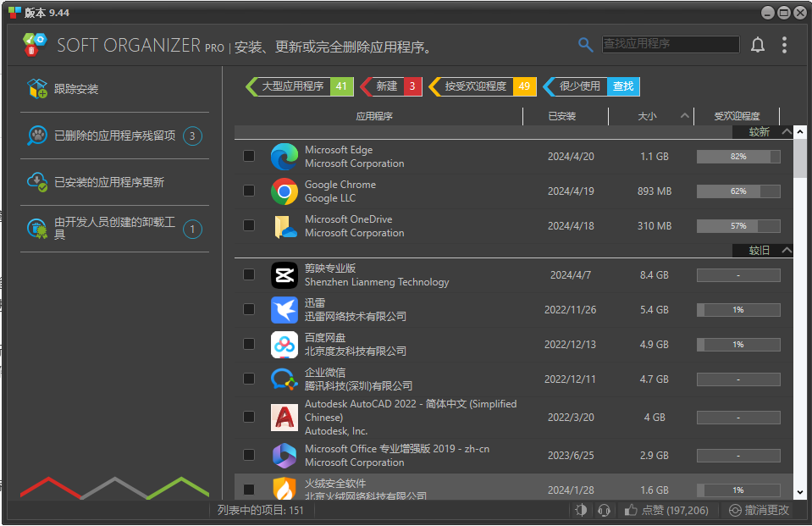
Task: Click the date 2022/11/26 of 迅雷
Action: click(570, 310)
